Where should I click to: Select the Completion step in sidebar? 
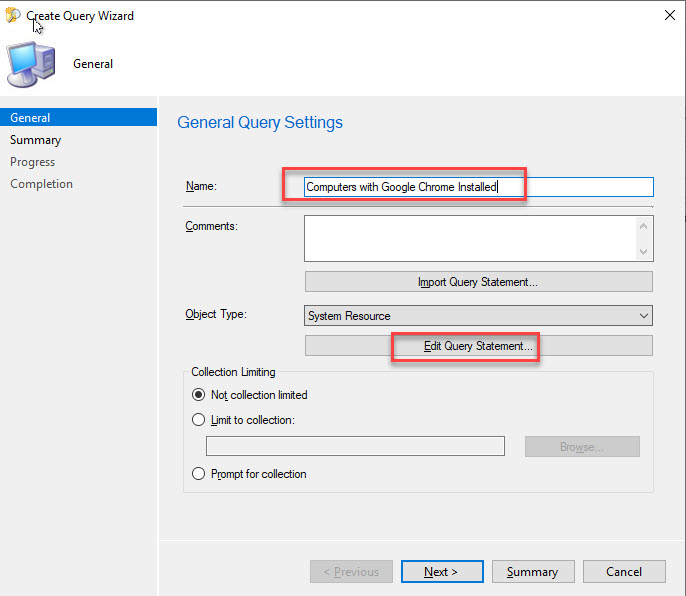(x=41, y=184)
